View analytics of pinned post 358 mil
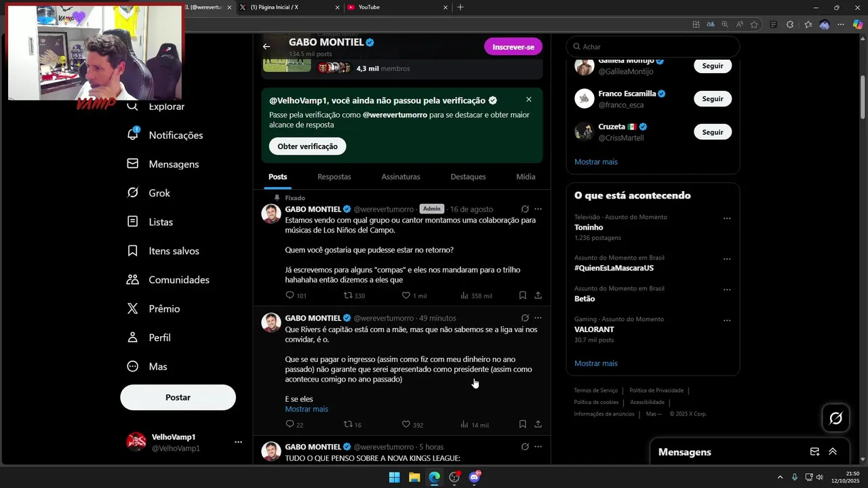Screen dimensions: 868x488 coord(476,296)
